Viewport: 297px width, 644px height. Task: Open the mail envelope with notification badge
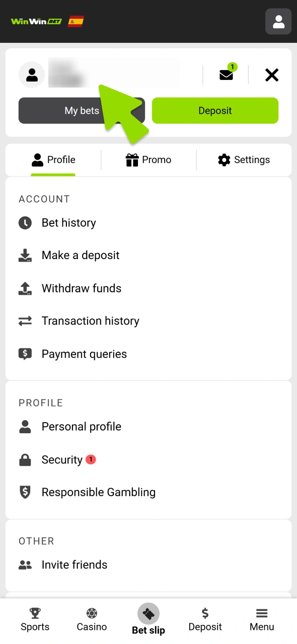(x=226, y=74)
